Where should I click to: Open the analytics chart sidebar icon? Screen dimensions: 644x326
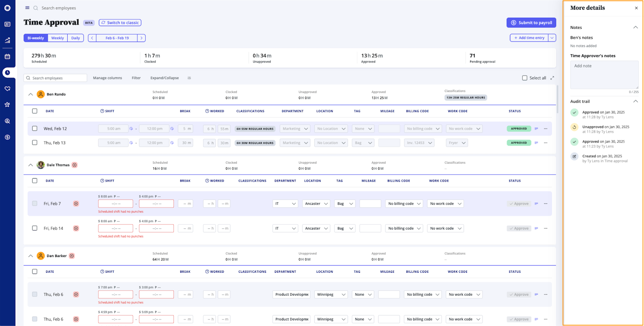[7, 40]
